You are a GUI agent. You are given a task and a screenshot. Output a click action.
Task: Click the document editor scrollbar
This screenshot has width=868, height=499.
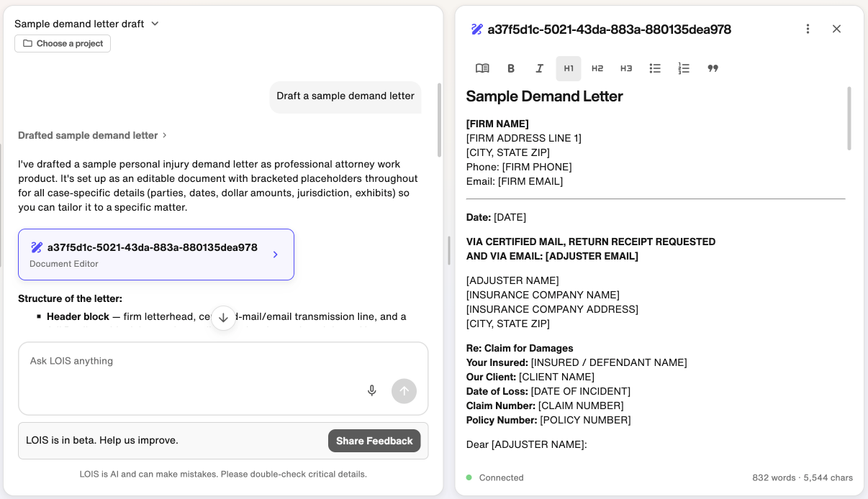pyautogui.click(x=849, y=119)
